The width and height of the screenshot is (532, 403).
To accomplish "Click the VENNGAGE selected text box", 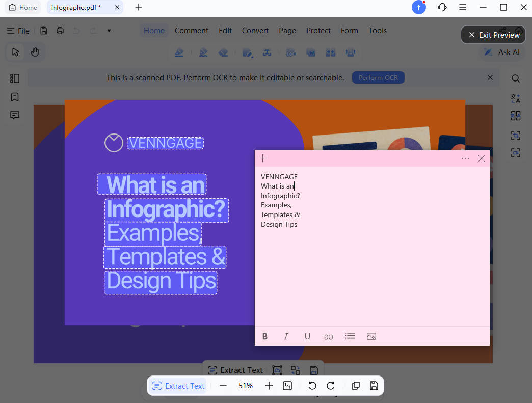I will pos(165,143).
